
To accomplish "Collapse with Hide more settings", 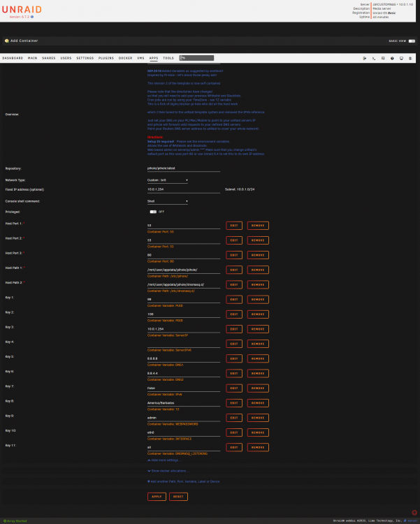I will (x=164, y=460).
